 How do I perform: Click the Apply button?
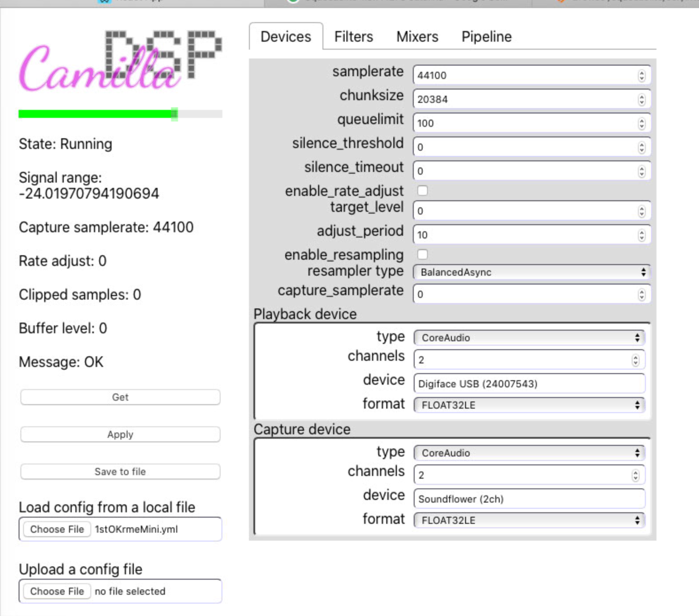click(120, 434)
